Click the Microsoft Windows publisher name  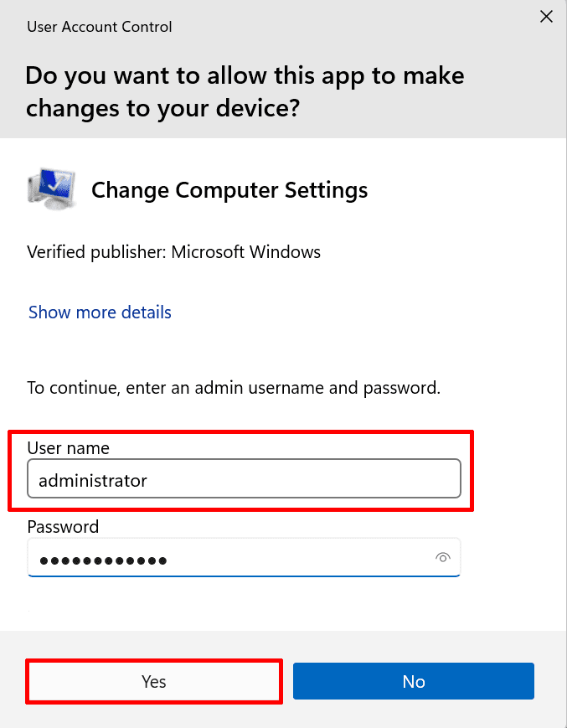pos(246,251)
